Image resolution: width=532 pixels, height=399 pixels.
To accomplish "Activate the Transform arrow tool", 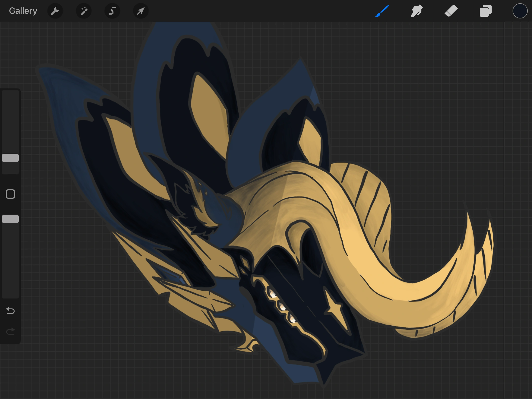I will 141,11.
